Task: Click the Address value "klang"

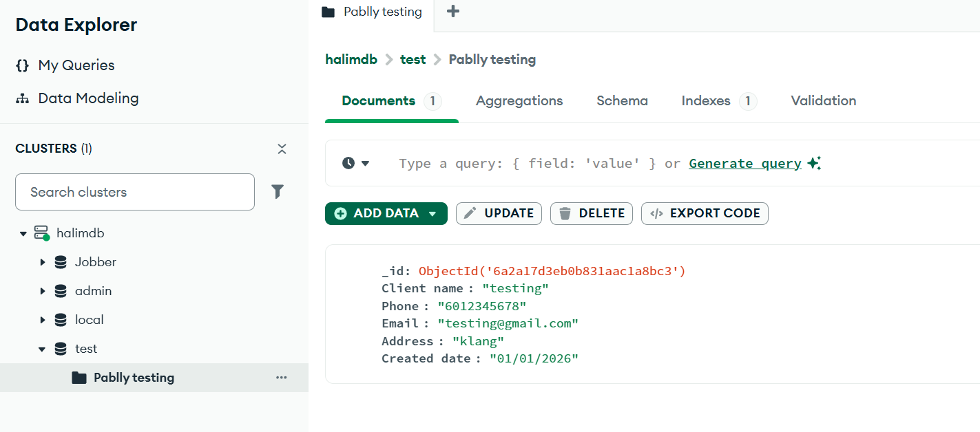Action: (478, 341)
